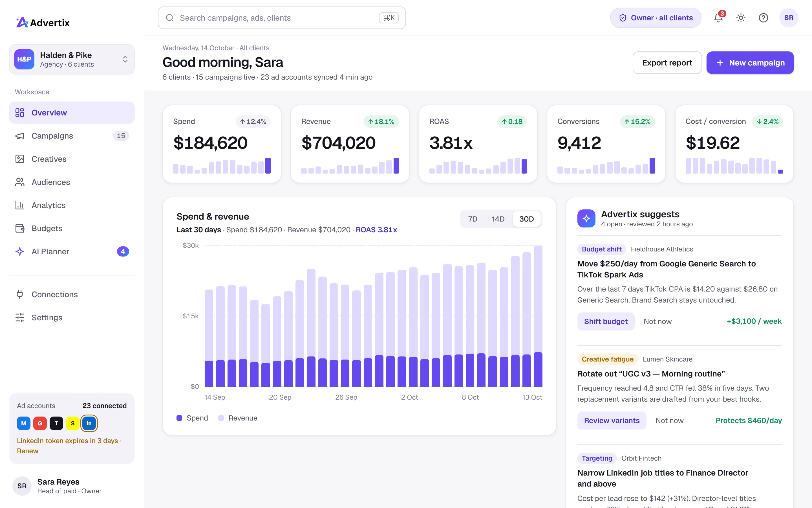The image size is (812, 508).
Task: Renew the LinkedIn token link
Action: coord(28,451)
